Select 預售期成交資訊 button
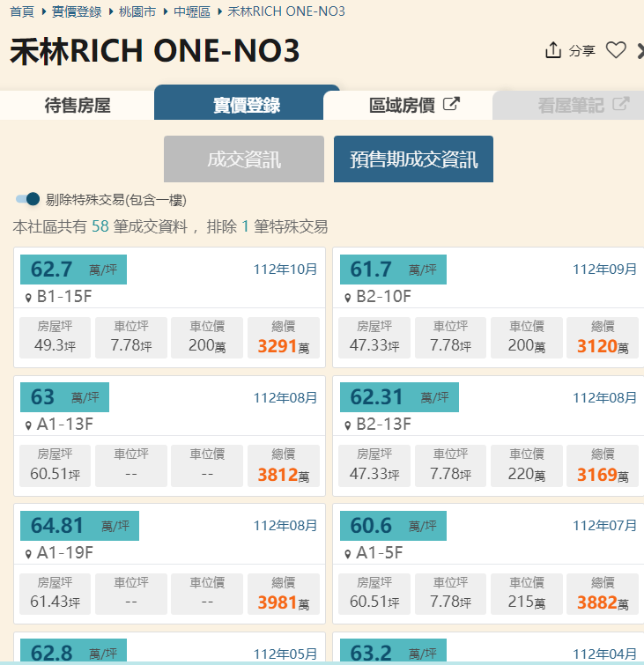Image resolution: width=644 pixels, height=665 pixels. point(414,159)
